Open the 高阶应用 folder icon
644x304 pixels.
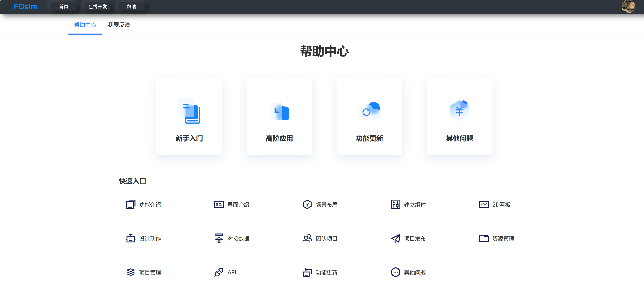(279, 111)
